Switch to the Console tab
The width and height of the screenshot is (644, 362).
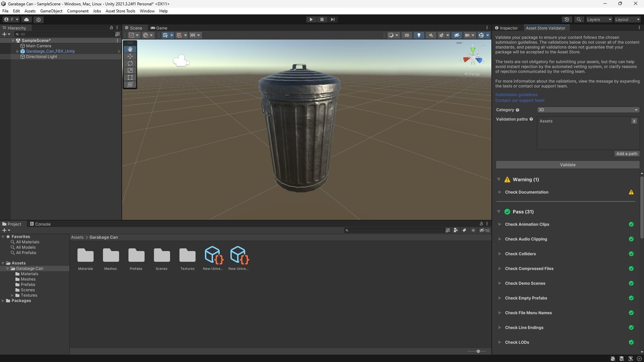[40, 224]
